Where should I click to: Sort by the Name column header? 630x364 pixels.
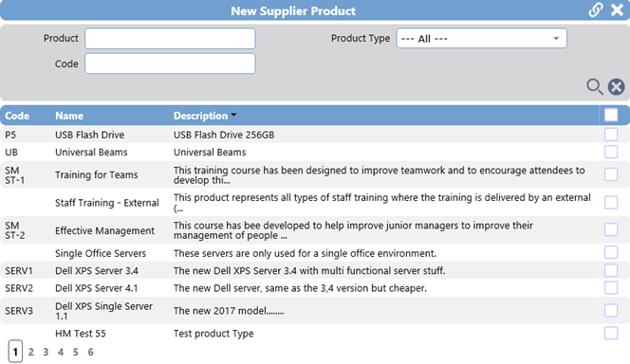click(69, 116)
